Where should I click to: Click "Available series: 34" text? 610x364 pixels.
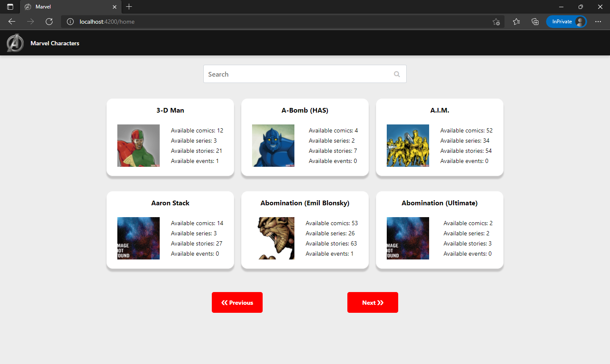click(465, 141)
